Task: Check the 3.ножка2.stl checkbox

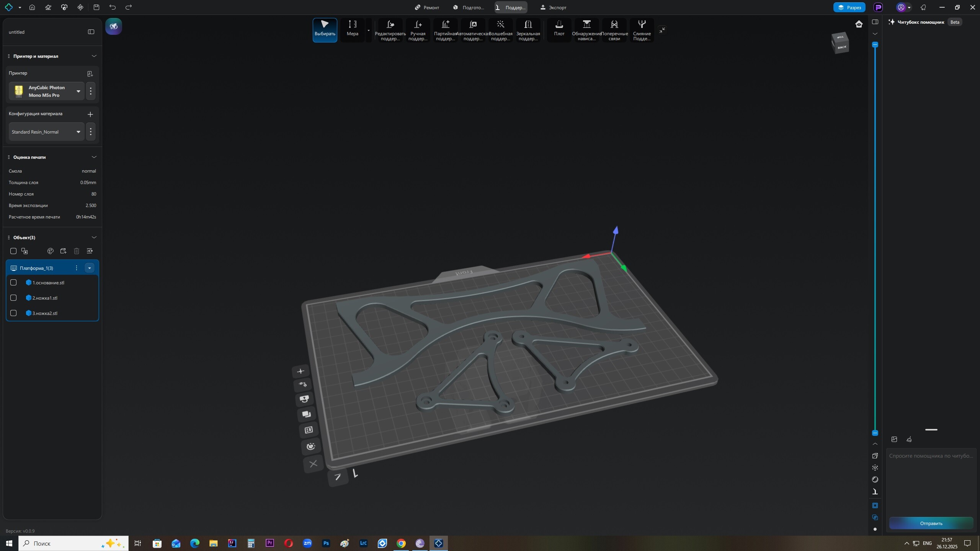Action: pyautogui.click(x=13, y=313)
